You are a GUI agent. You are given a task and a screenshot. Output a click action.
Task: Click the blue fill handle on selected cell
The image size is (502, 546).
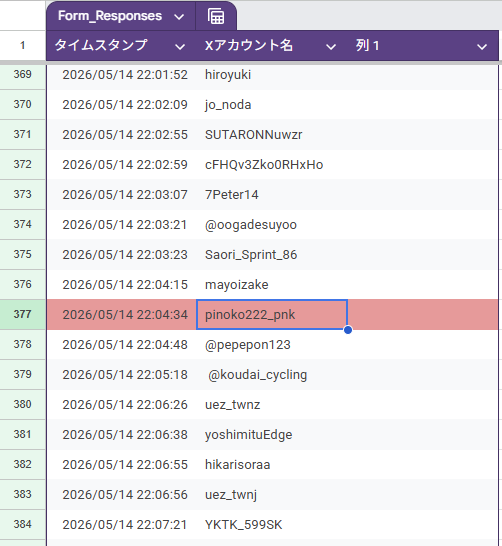[x=347, y=329]
